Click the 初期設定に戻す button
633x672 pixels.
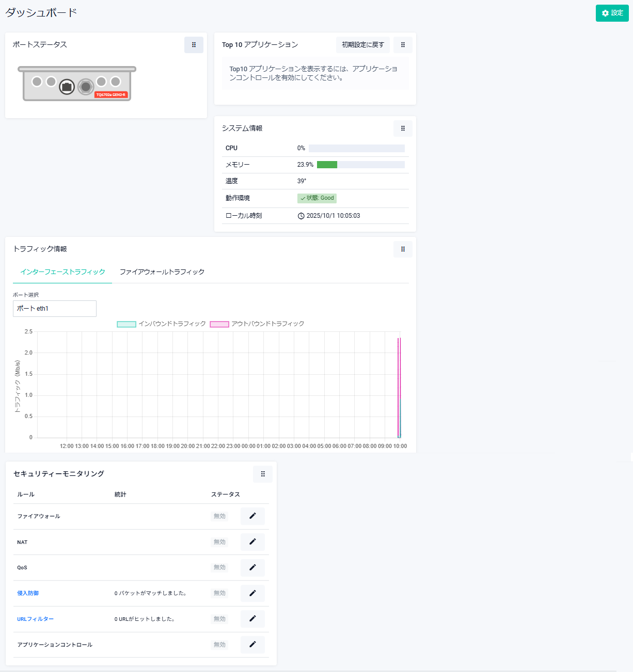click(362, 45)
